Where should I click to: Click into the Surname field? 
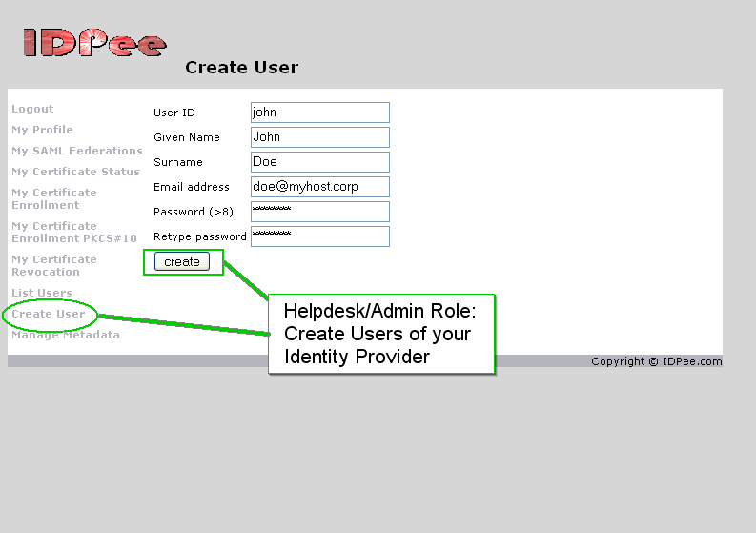click(320, 162)
